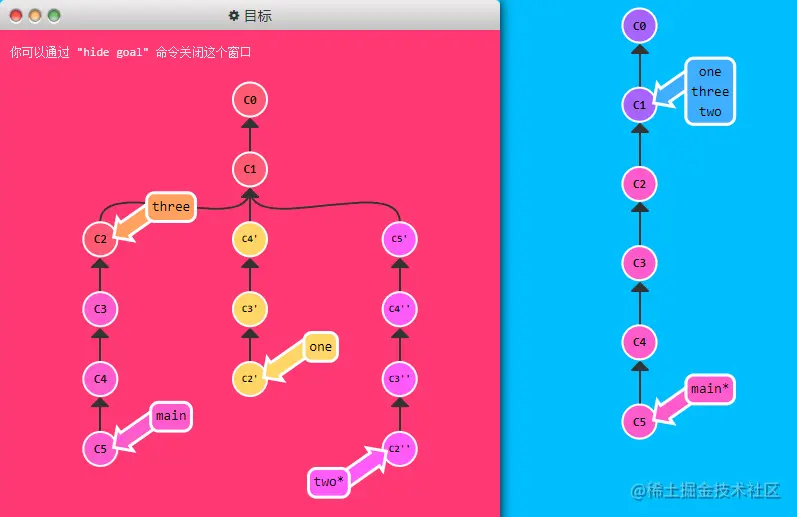Click the 'one three two' branch label box
The height and width of the screenshot is (517, 797).
click(710, 92)
